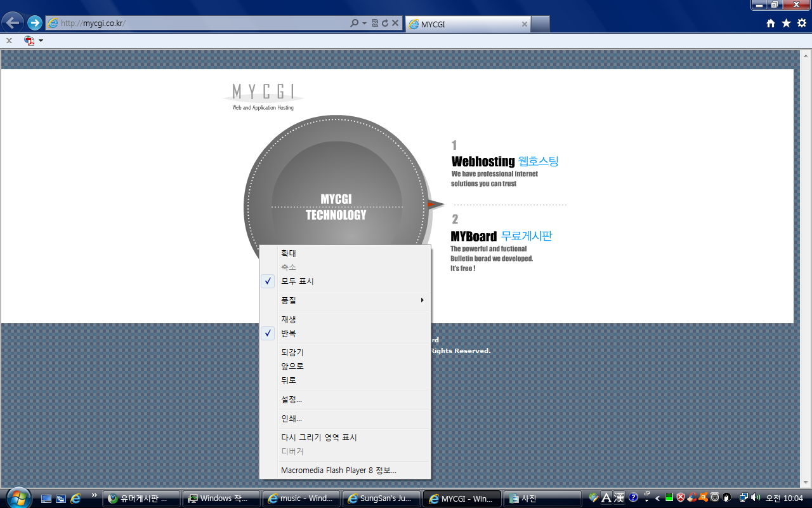Switch to SungSan's Ju... taskbar window
Viewport: 812px width, 508px height.
[381, 498]
